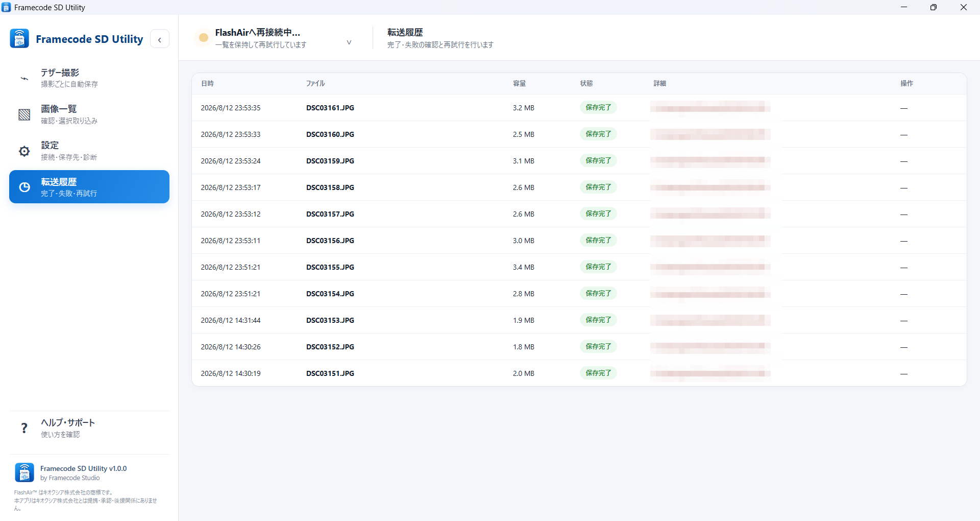Click the Framecode SD Utility logo icon
The height and width of the screenshot is (521, 980).
click(x=19, y=39)
